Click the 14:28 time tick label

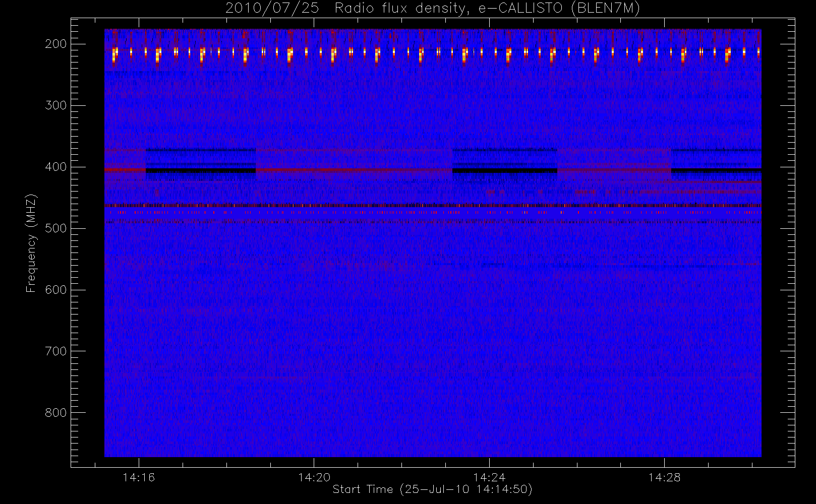(665, 477)
